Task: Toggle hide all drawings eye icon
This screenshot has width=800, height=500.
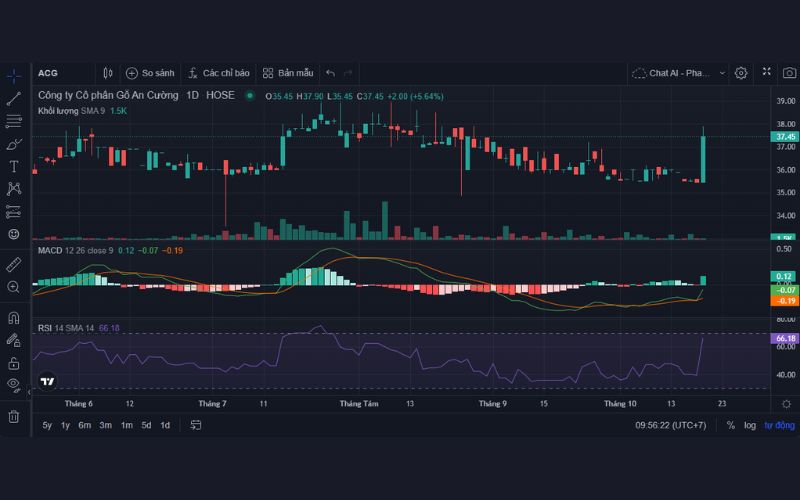Action: 14,384
